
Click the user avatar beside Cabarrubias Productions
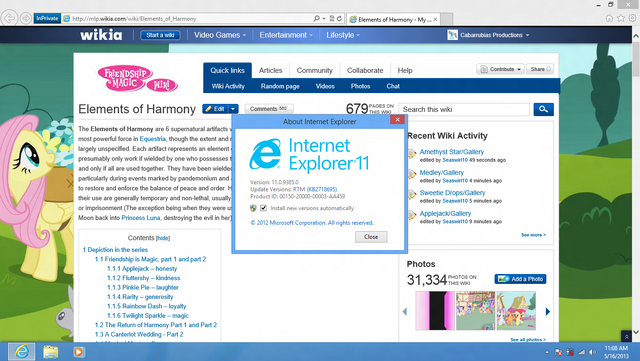click(452, 35)
